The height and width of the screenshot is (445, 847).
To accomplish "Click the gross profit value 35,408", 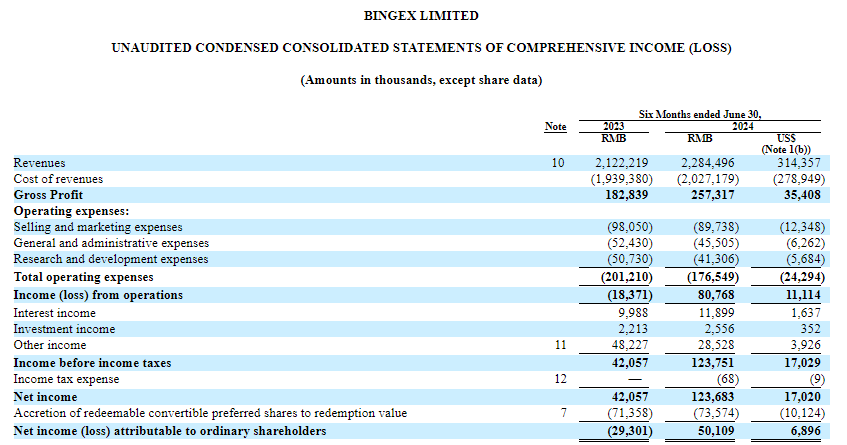I will pyautogui.click(x=802, y=195).
